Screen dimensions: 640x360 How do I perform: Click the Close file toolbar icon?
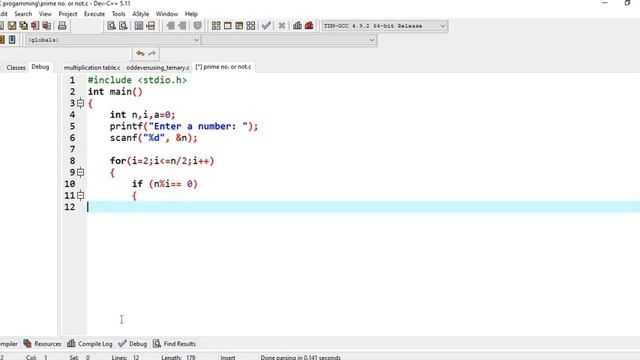coord(35,26)
